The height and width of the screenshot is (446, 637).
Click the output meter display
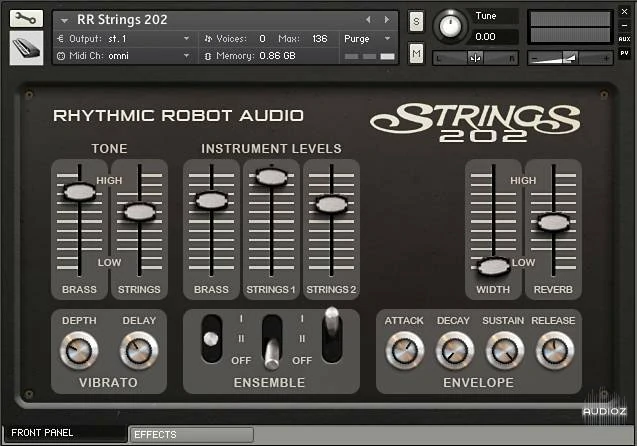[570, 27]
